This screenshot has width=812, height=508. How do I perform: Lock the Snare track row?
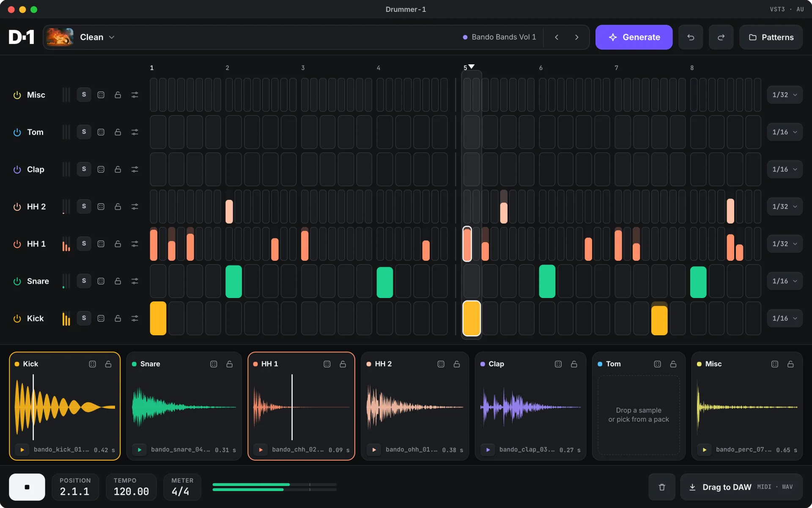118,281
